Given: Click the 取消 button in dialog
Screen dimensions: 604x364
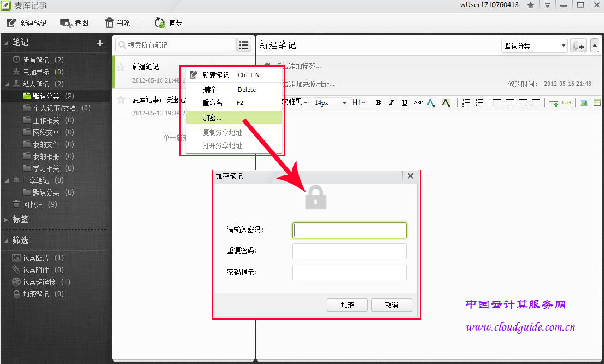Looking at the screenshot, I should pyautogui.click(x=392, y=305).
